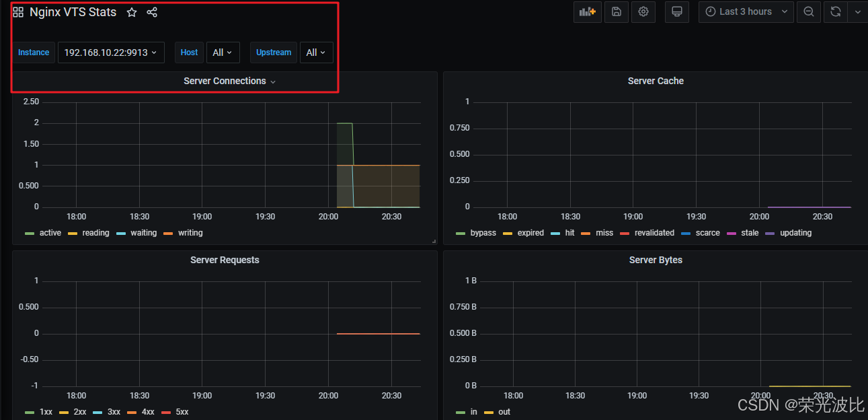The image size is (868, 420).
Task: Open dashboard settings gear
Action: [643, 11]
